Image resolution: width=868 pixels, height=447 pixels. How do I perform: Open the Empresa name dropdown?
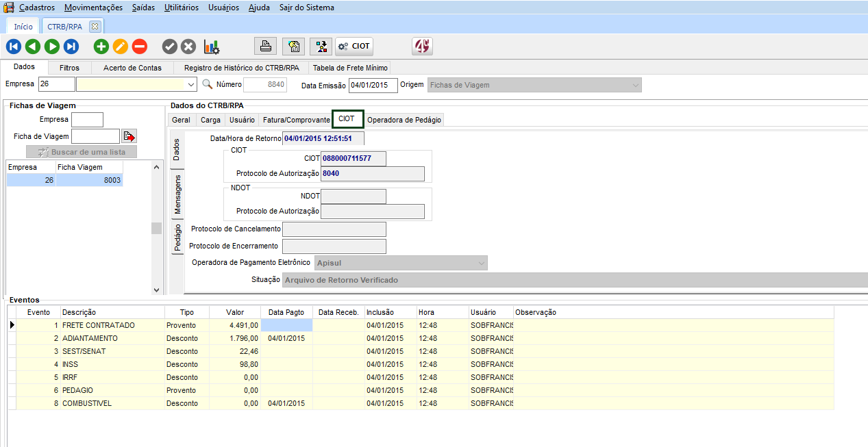(x=191, y=85)
